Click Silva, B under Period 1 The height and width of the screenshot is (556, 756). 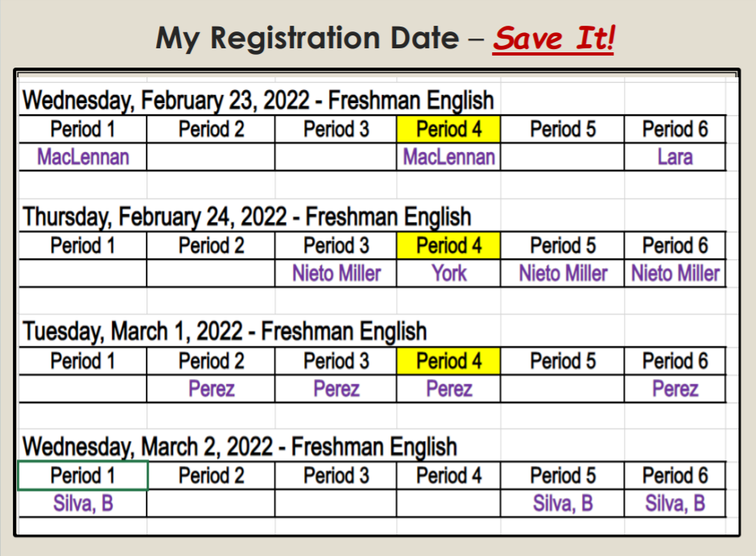(x=83, y=504)
